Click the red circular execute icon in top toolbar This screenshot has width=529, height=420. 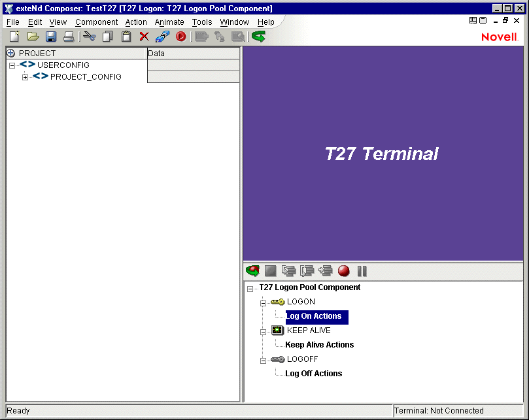[x=181, y=37]
